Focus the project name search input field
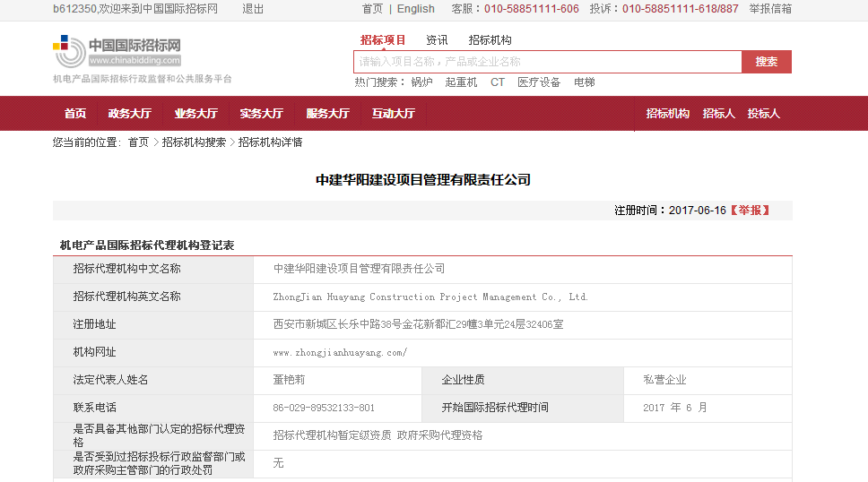Screen dimensions: 868x482 (547, 62)
